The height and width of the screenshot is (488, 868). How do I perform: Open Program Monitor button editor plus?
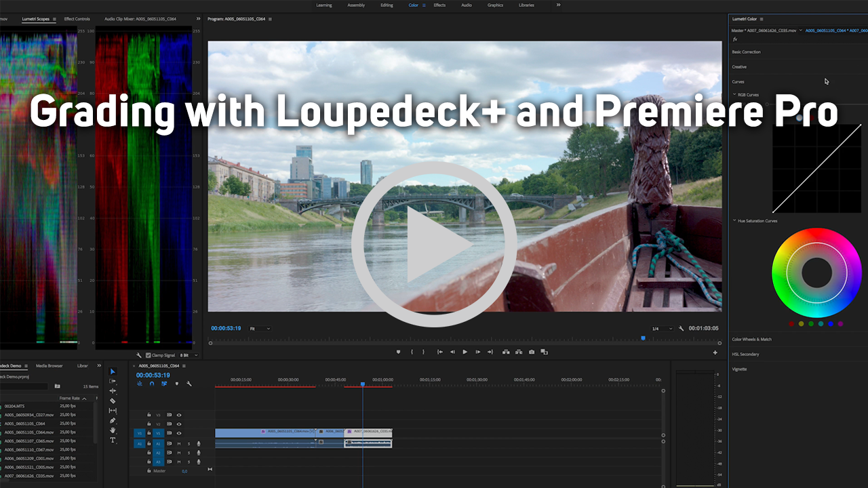coord(715,352)
